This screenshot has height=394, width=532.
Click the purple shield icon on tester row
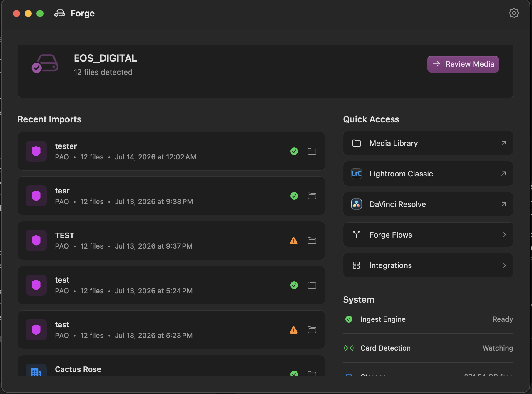36,151
